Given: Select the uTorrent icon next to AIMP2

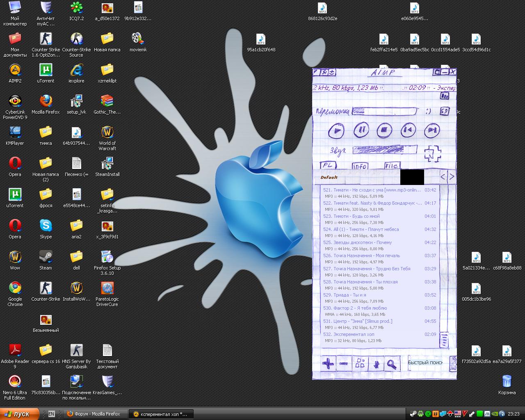Looking at the screenshot, I should click(46, 73).
